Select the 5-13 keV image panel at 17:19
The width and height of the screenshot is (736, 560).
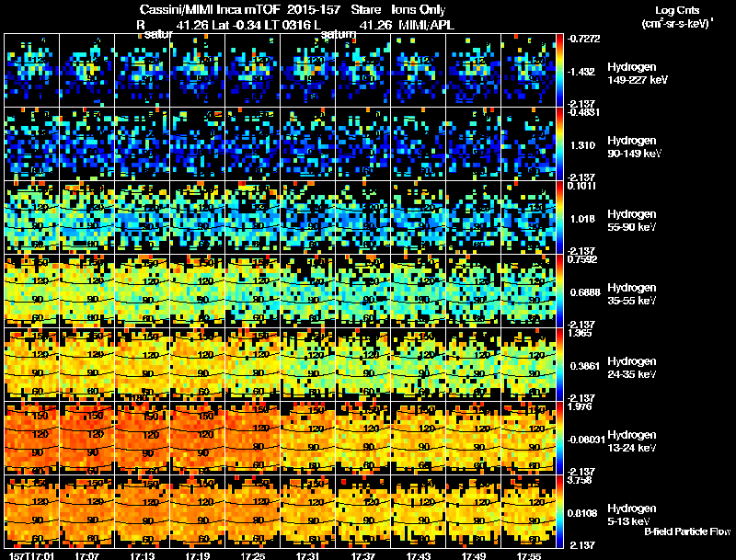(x=197, y=511)
